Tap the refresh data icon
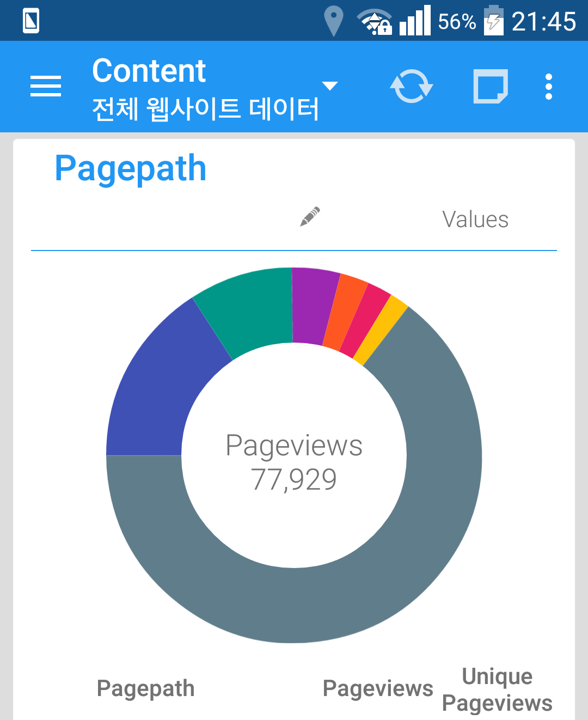The width and height of the screenshot is (588, 720). (x=411, y=86)
